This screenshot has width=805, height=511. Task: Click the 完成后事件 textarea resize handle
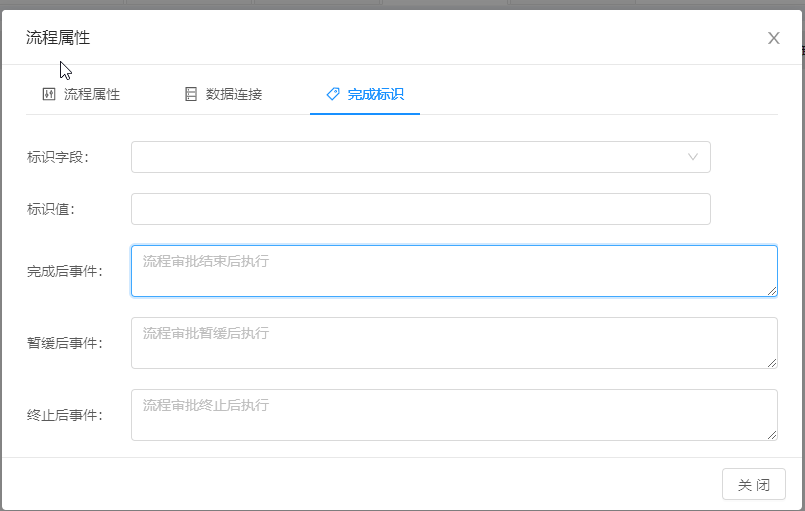(772, 291)
